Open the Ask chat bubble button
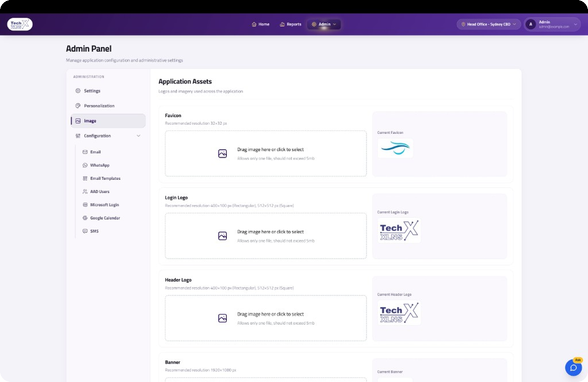This screenshot has width=588, height=382. 573,368
